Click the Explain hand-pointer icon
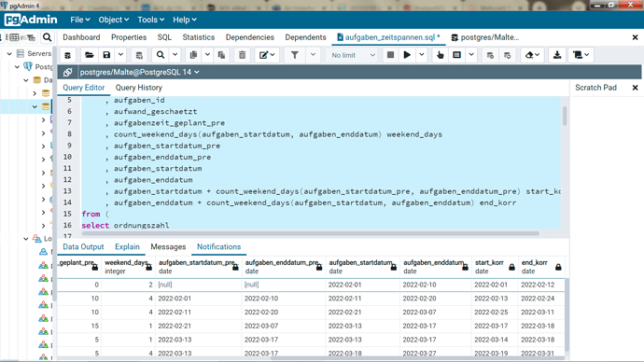 (441, 55)
